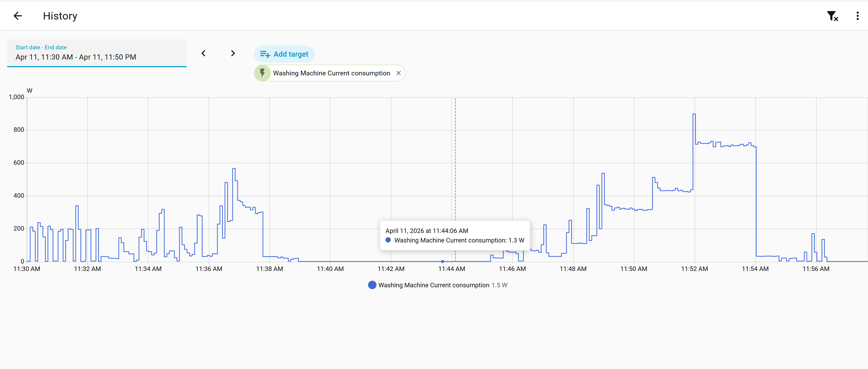Viewport: 868px width, 369px height.
Task: Click the 11:52 AM x-axis label
Action: coord(694,269)
